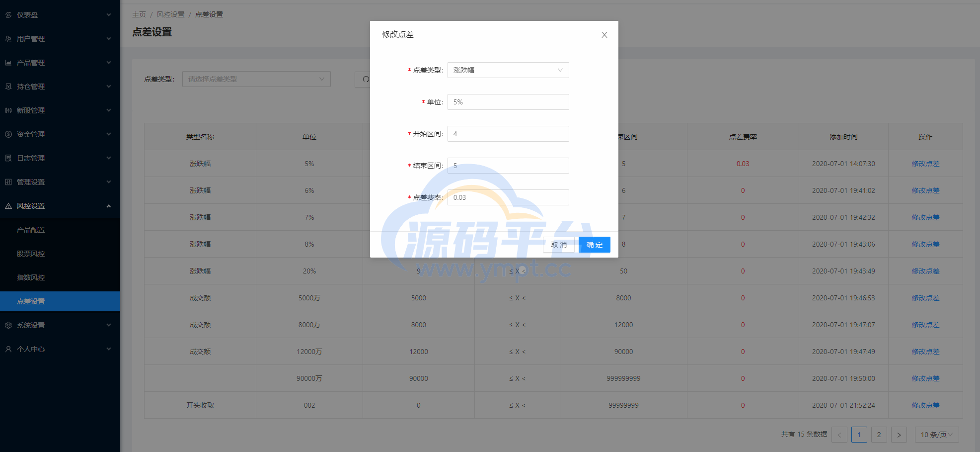Expand the 仪表盘 menu chevron
The width and height of the screenshot is (980, 452).
coord(109,15)
